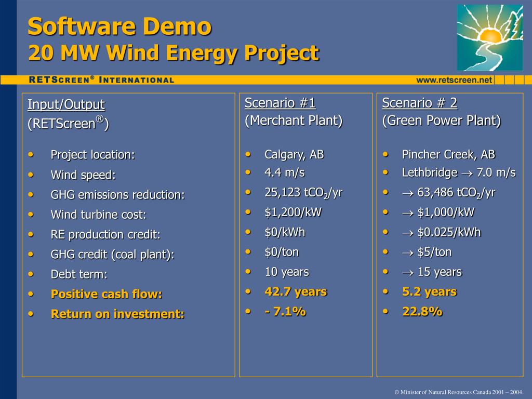Click the '$1,200/kW' turbine cost

(x=293, y=212)
